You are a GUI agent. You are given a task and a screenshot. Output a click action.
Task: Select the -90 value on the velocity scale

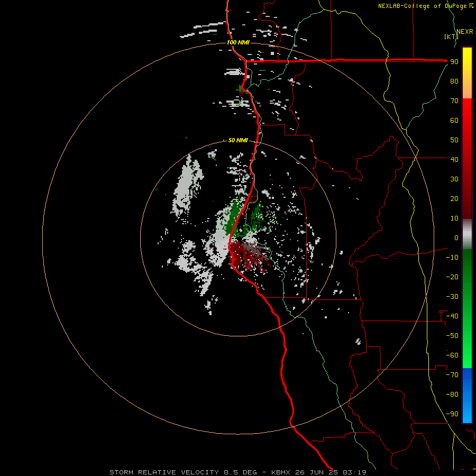(452, 414)
